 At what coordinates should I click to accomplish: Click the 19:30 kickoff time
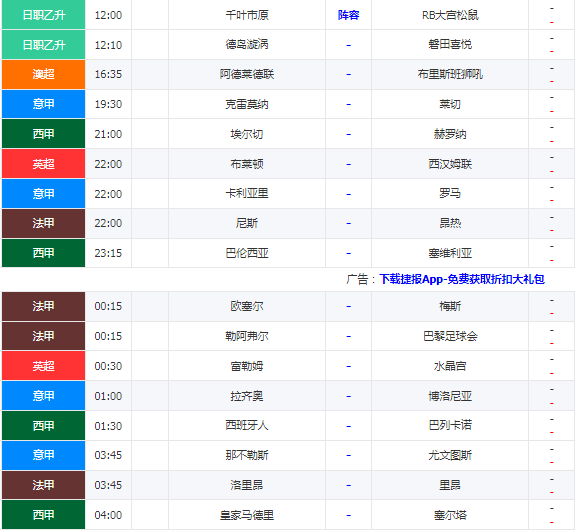pos(108,104)
